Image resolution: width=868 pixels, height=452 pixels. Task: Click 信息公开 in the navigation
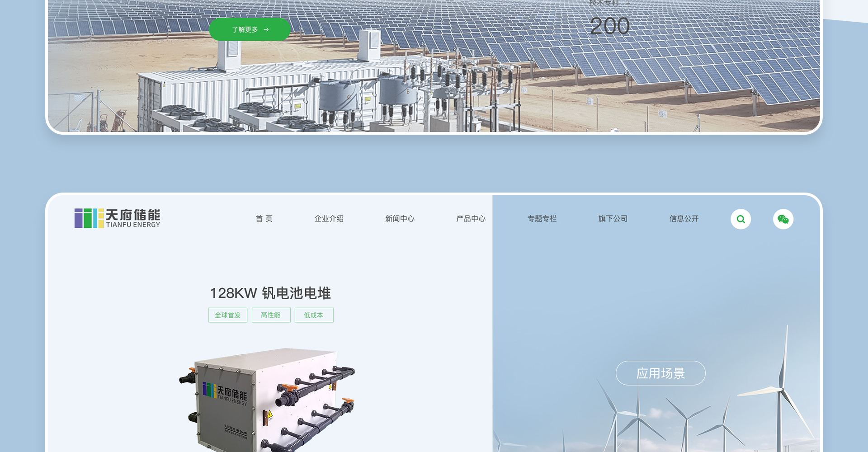684,219
